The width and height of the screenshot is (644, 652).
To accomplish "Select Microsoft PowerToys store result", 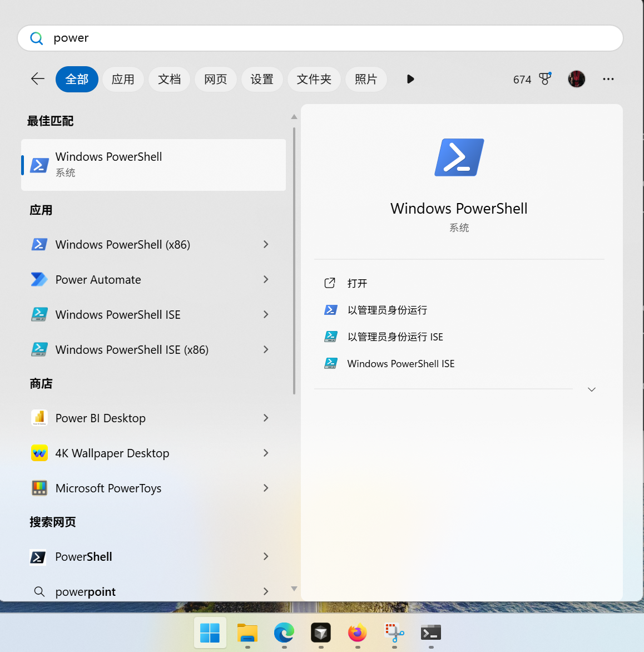I will (x=108, y=488).
